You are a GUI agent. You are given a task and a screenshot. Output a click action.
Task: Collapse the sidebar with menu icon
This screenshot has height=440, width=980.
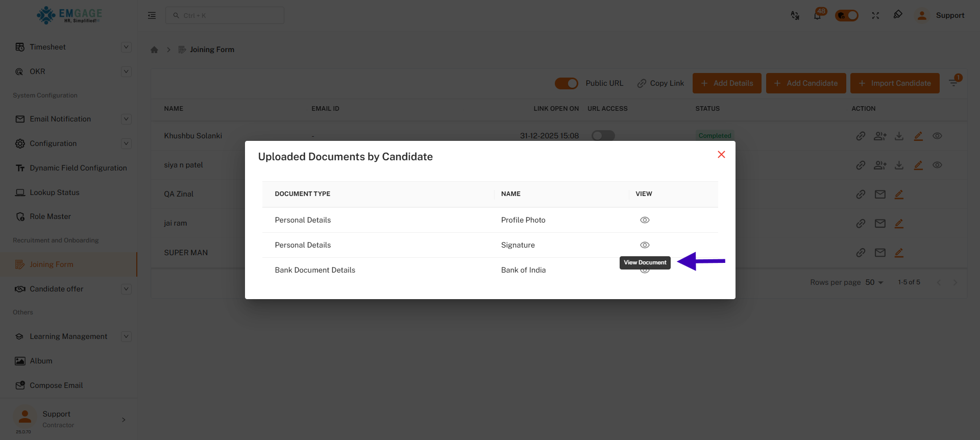152,15
